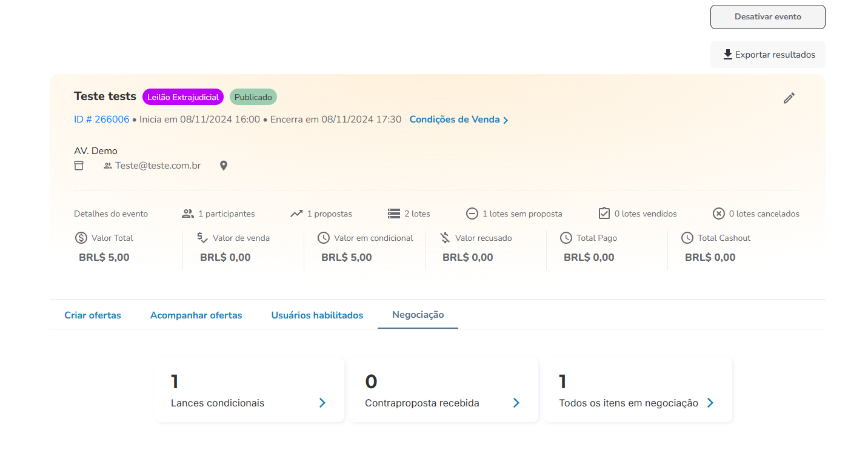Click the people icon beside Teste@teste.com.br
Screen dimensions: 868x461
(108, 166)
